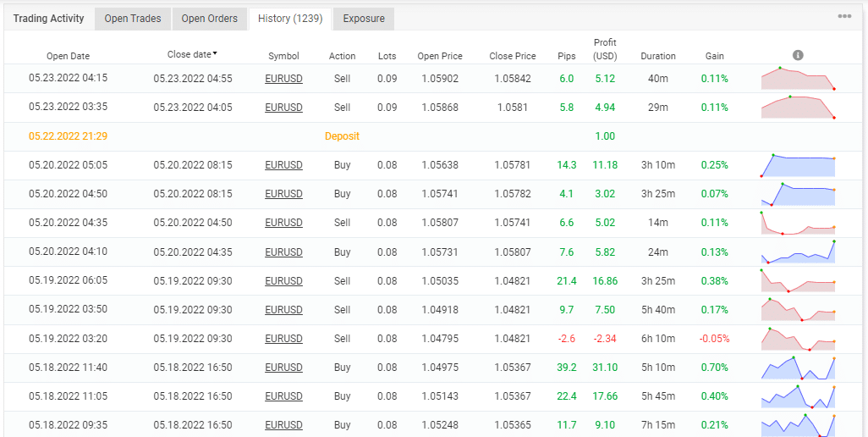Click the sparkline chart for the 05.20.2022 04:10 trade
Image resolution: width=868 pixels, height=437 pixels.
(798, 252)
